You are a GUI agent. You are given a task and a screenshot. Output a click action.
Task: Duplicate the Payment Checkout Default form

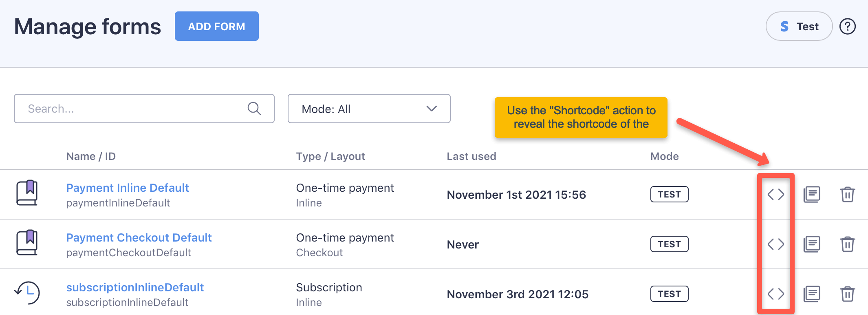[812, 244]
